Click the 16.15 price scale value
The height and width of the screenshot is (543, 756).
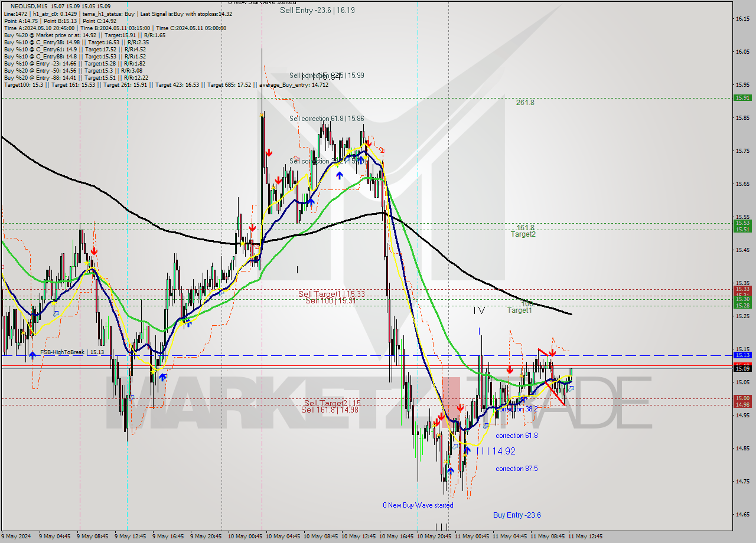[x=743, y=19]
